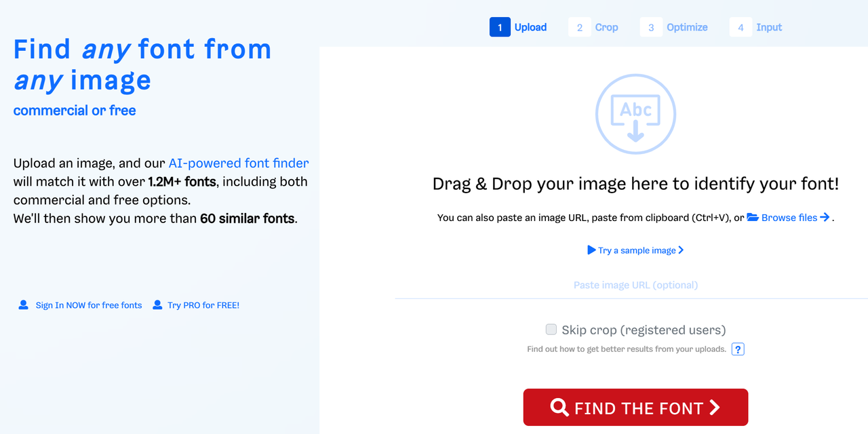This screenshot has height=434, width=868.
Task: Follow the AI-powered font finder link
Action: pyautogui.click(x=239, y=163)
